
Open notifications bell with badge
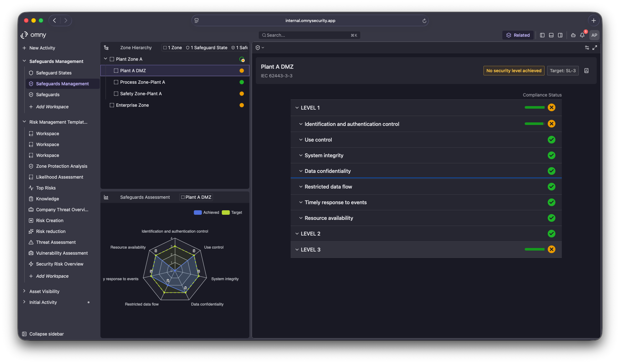point(582,35)
